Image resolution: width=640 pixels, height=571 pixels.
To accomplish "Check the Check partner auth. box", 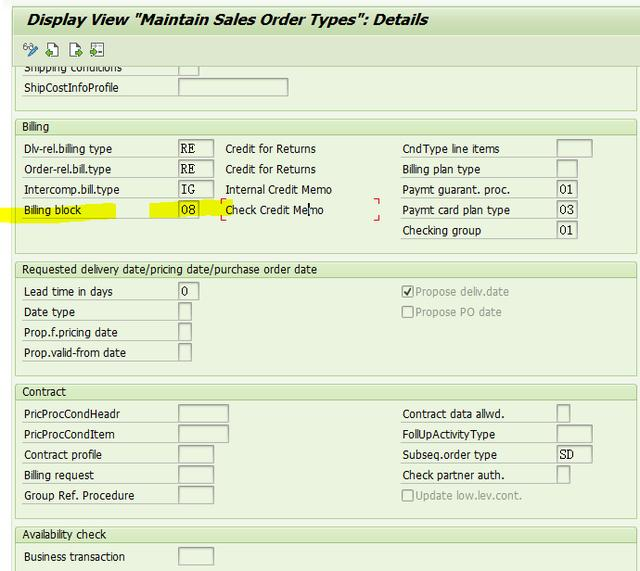I will 563,475.
